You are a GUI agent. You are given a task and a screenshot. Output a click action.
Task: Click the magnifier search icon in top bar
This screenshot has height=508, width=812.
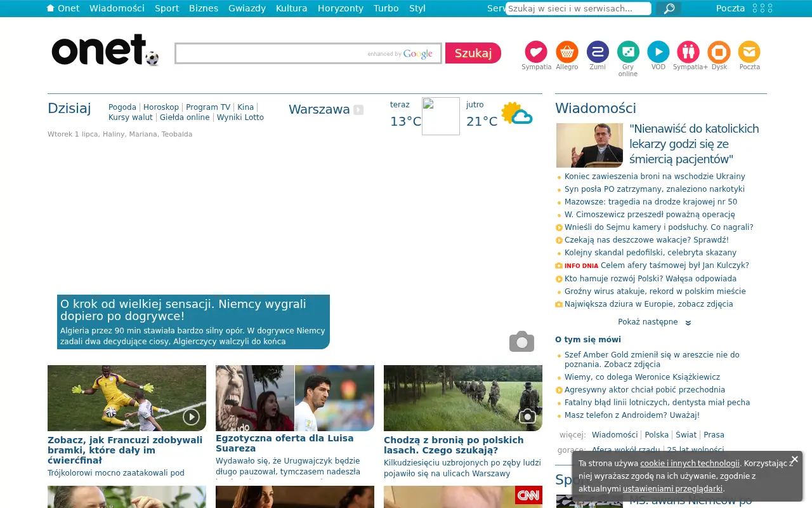669,8
